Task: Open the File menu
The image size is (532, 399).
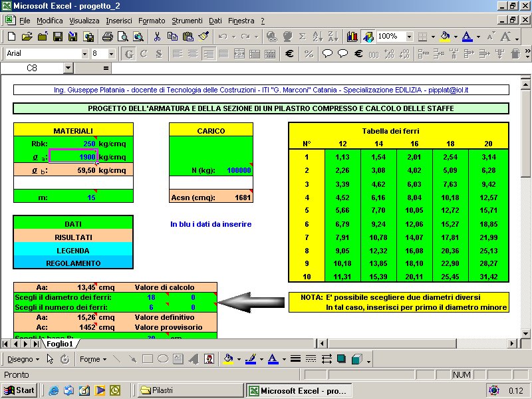Action: click(25, 21)
